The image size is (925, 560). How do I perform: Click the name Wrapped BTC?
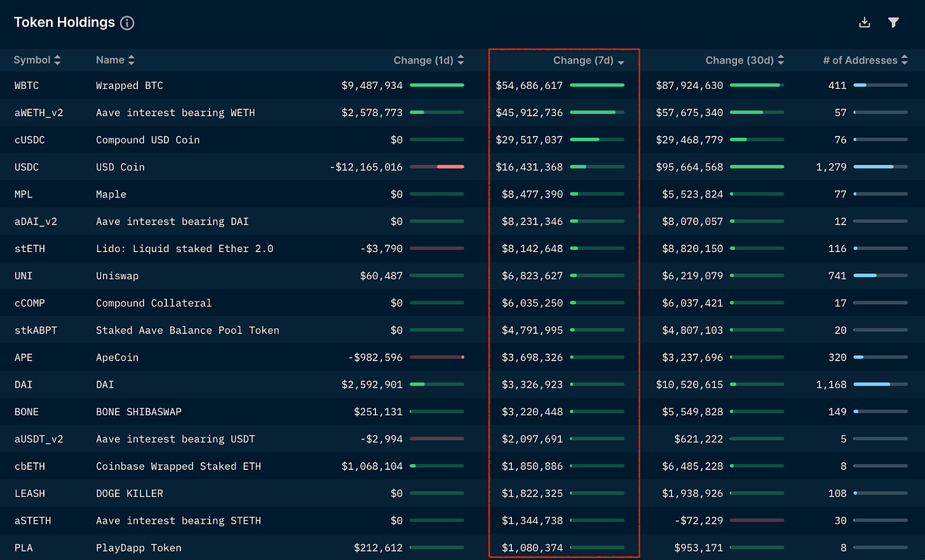click(x=130, y=86)
